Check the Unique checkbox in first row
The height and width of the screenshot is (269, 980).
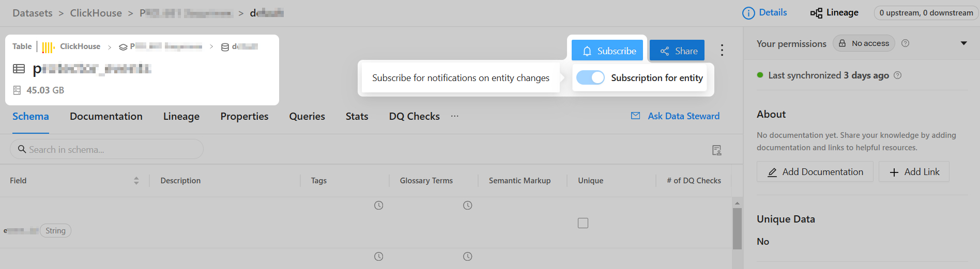(x=583, y=223)
